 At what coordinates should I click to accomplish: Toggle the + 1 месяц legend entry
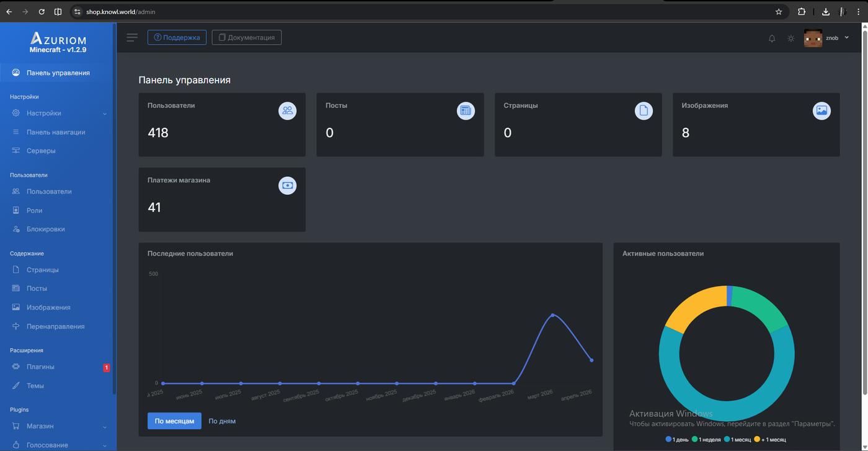[x=770, y=439]
